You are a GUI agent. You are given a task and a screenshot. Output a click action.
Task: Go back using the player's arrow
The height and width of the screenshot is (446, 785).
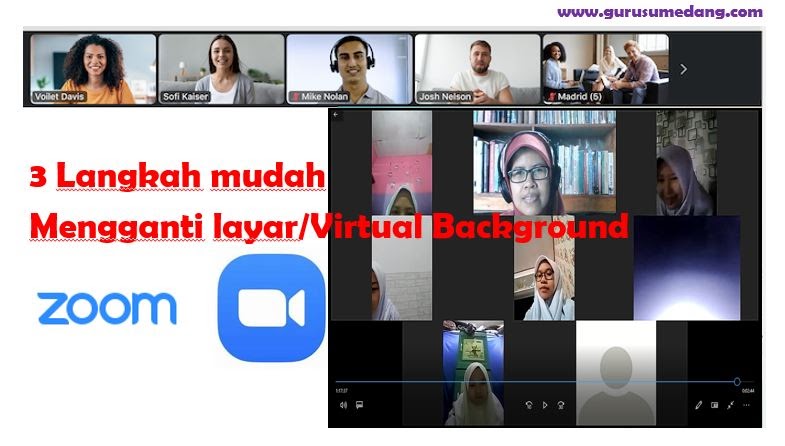click(x=335, y=115)
